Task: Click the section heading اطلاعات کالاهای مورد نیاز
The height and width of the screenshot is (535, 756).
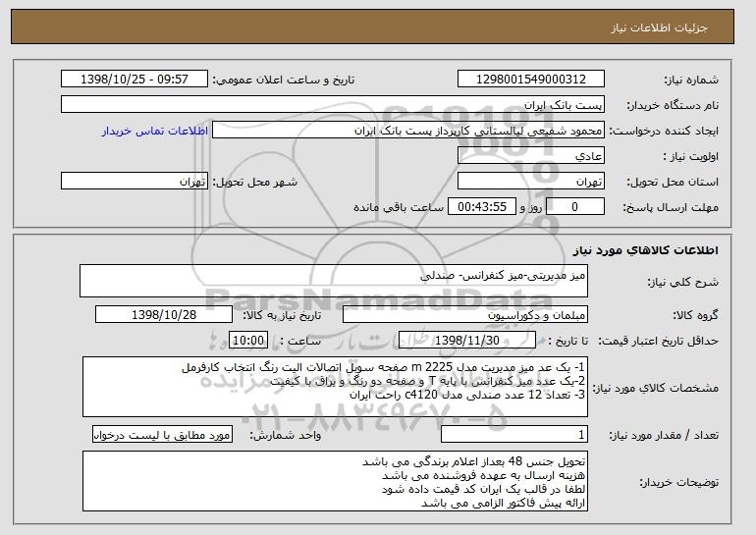Action: click(646, 249)
